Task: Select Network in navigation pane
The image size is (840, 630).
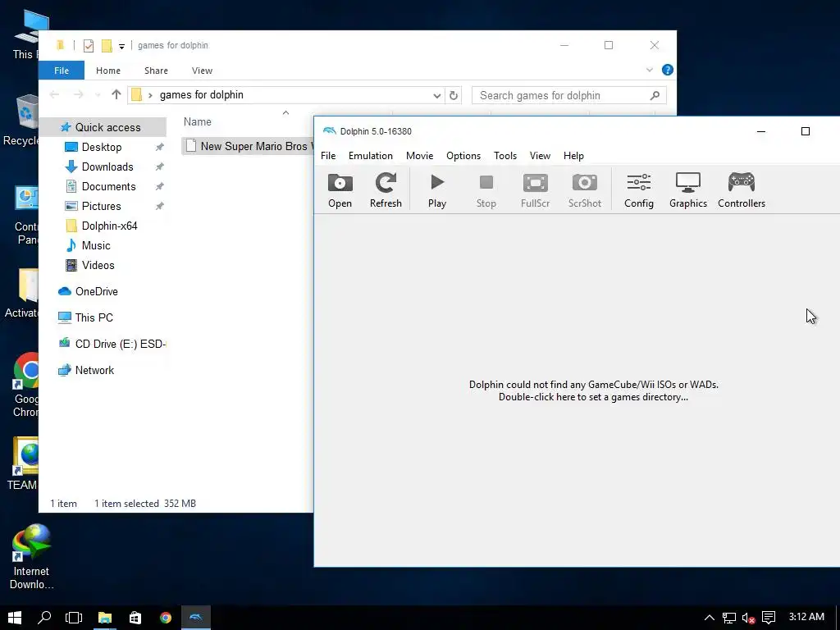Action: point(94,370)
